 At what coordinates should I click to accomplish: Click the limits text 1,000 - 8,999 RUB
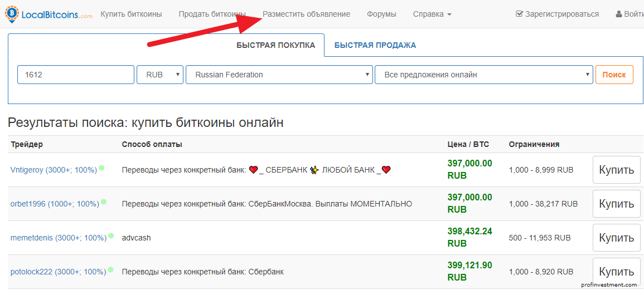[x=541, y=170]
